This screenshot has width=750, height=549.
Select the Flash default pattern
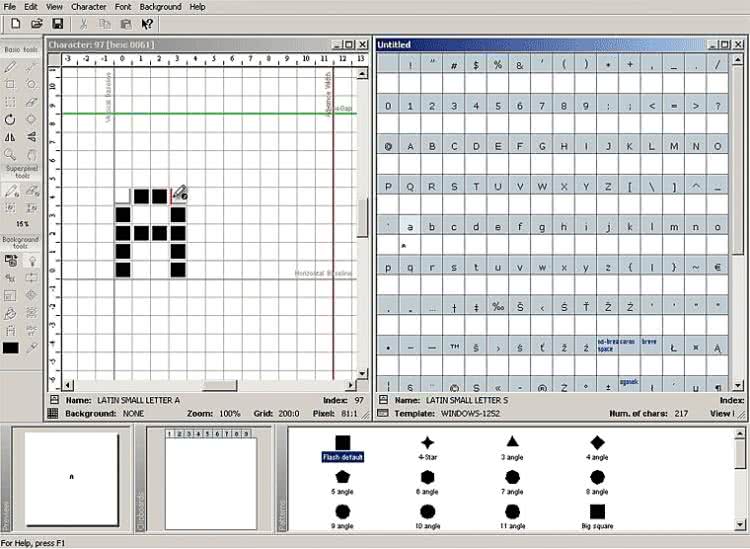pyautogui.click(x=342, y=448)
